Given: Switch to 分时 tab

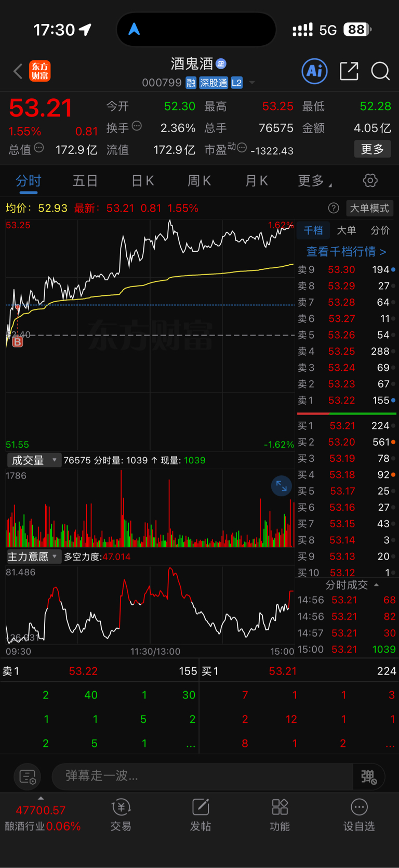Looking at the screenshot, I should click(x=28, y=180).
